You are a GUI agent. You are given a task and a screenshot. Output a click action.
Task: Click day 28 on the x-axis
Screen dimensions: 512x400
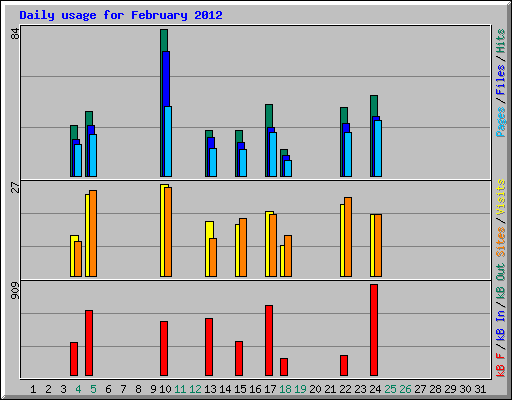[435, 389]
